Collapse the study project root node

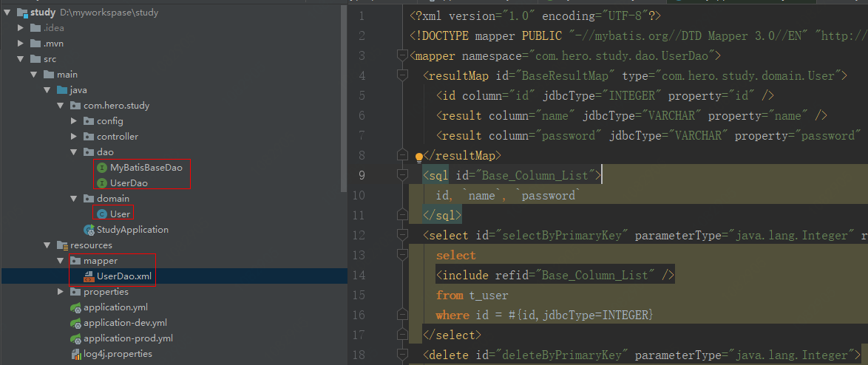pyautogui.click(x=7, y=12)
